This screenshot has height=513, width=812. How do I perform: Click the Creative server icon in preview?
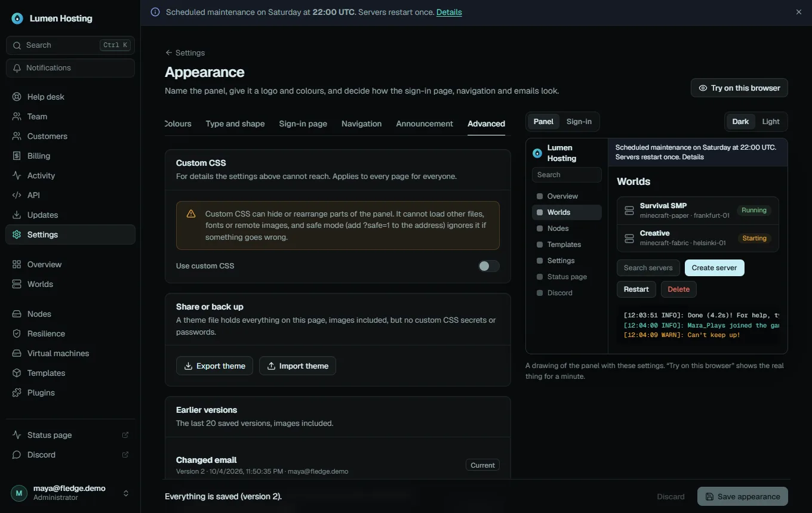point(629,238)
